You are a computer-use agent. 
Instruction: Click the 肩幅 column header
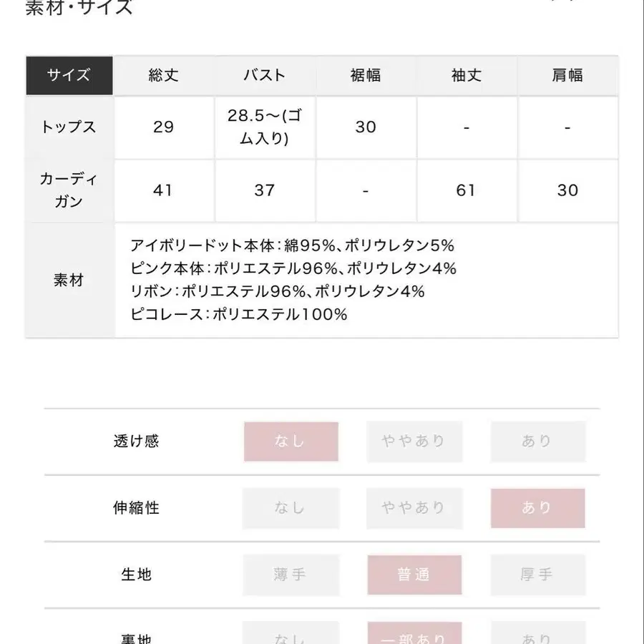pyautogui.click(x=567, y=75)
